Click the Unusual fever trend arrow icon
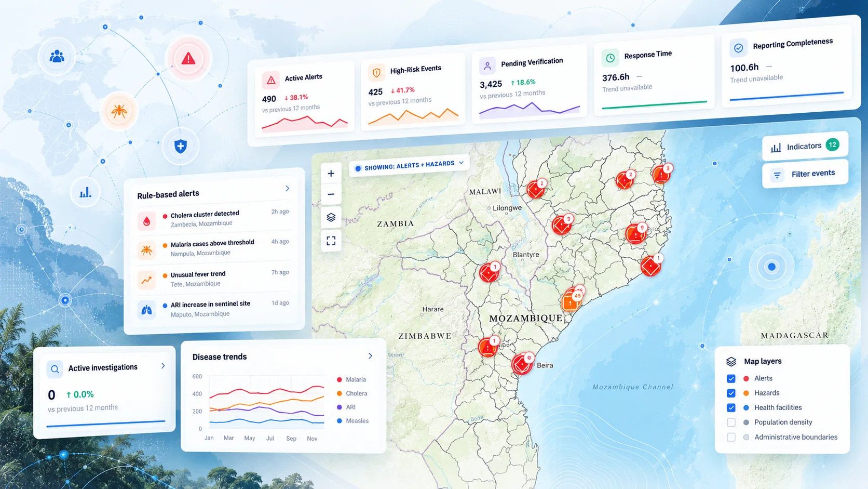 (x=147, y=280)
